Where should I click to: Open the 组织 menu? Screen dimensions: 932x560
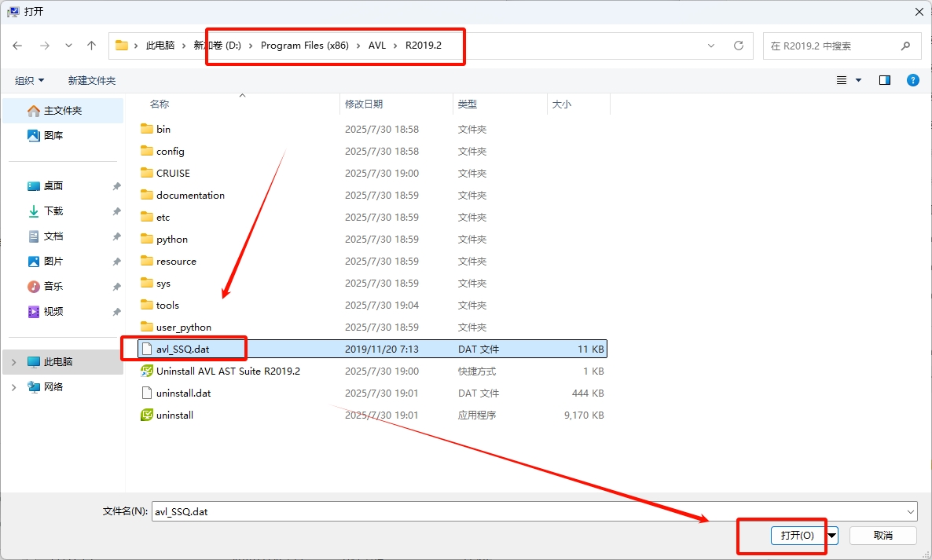[30, 80]
